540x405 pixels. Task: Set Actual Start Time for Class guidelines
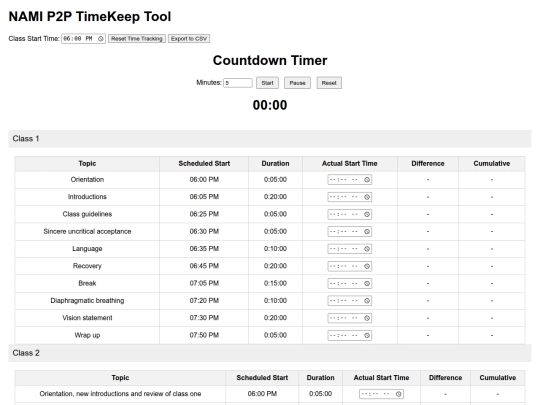click(350, 214)
